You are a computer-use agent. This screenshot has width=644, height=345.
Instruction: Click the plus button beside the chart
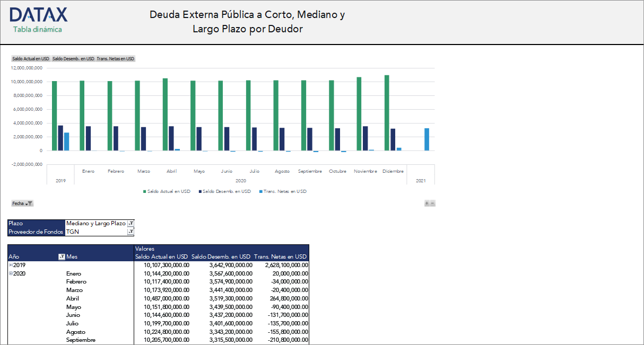(x=426, y=203)
